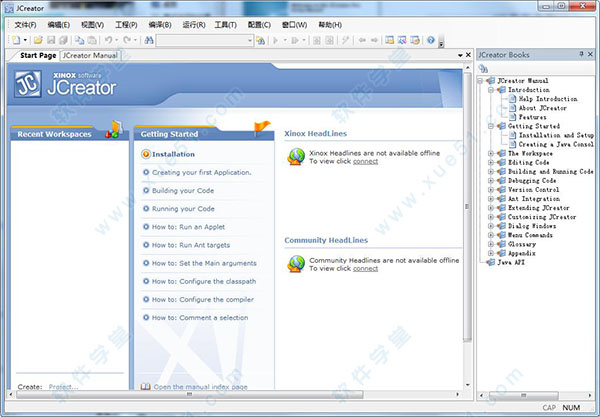Click the Open file folder icon
This screenshot has width=600, height=417.
[x=38, y=40]
